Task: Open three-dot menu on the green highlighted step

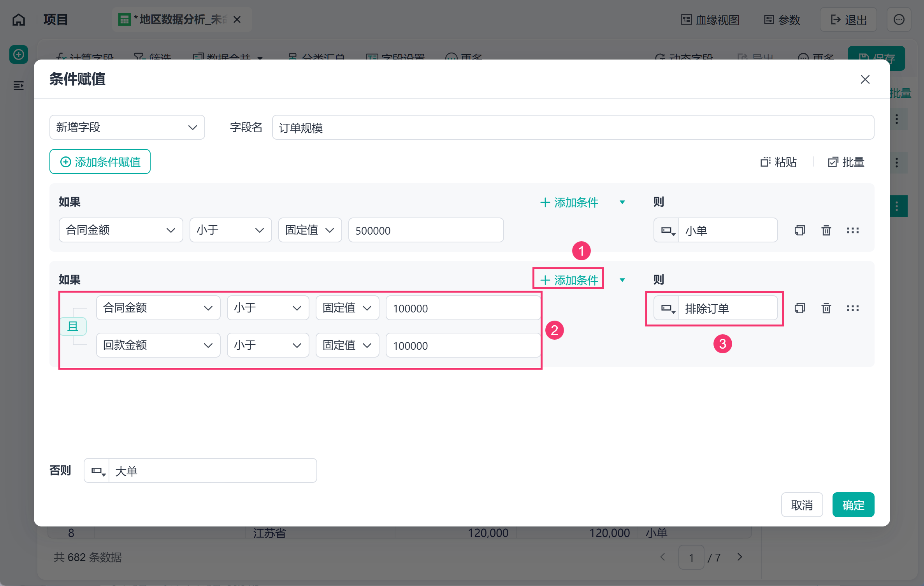Action: (897, 206)
